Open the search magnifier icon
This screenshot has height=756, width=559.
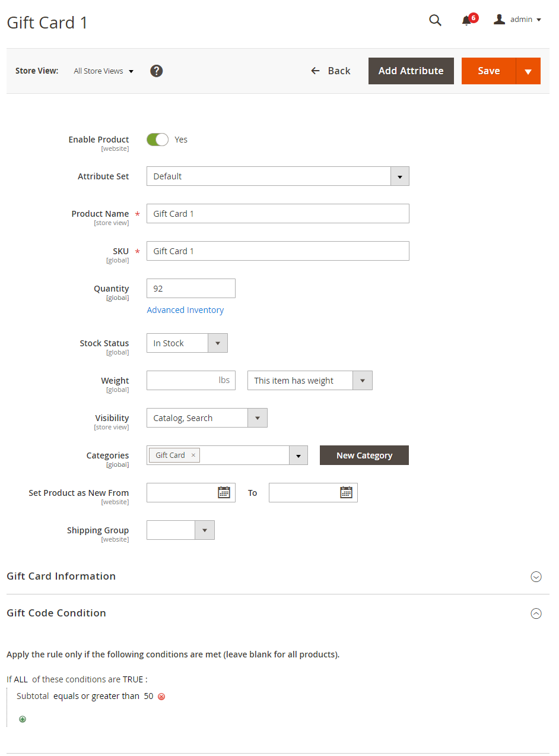point(435,20)
